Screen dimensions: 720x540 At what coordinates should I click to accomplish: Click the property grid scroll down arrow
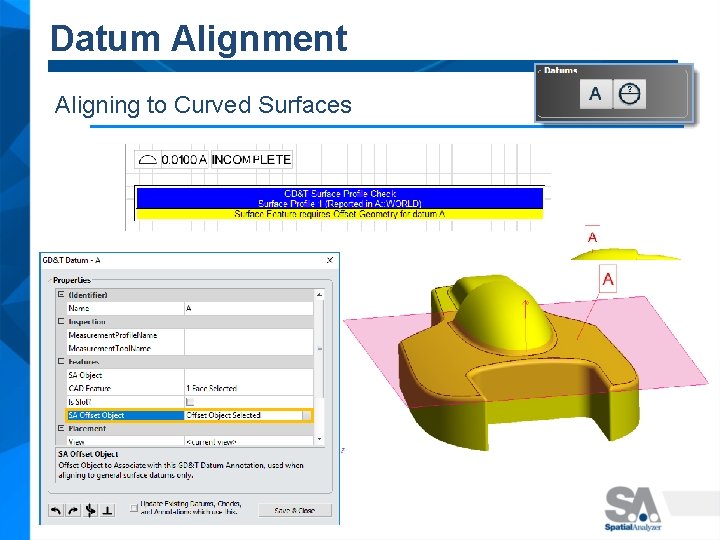click(319, 439)
